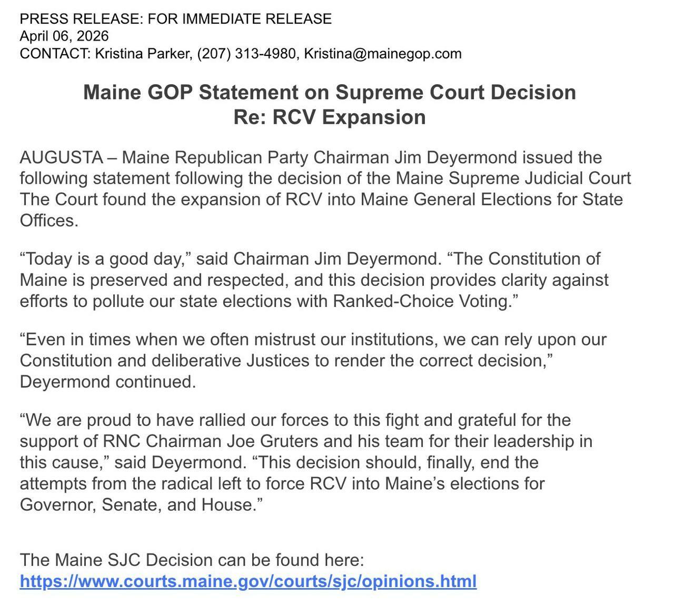Click 'The Maine SJC Decision can be found here:' text
The width and height of the screenshot is (674, 616).
192,559
